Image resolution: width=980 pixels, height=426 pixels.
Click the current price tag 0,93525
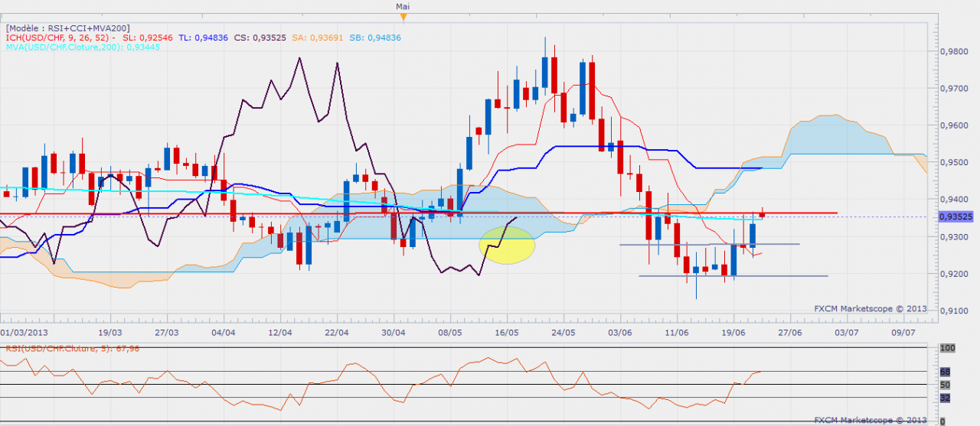click(953, 217)
